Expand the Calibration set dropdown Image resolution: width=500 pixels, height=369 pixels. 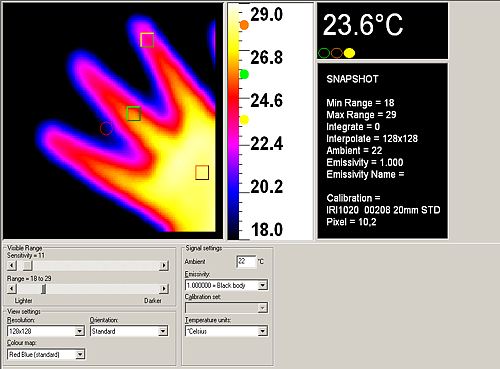click(x=263, y=308)
